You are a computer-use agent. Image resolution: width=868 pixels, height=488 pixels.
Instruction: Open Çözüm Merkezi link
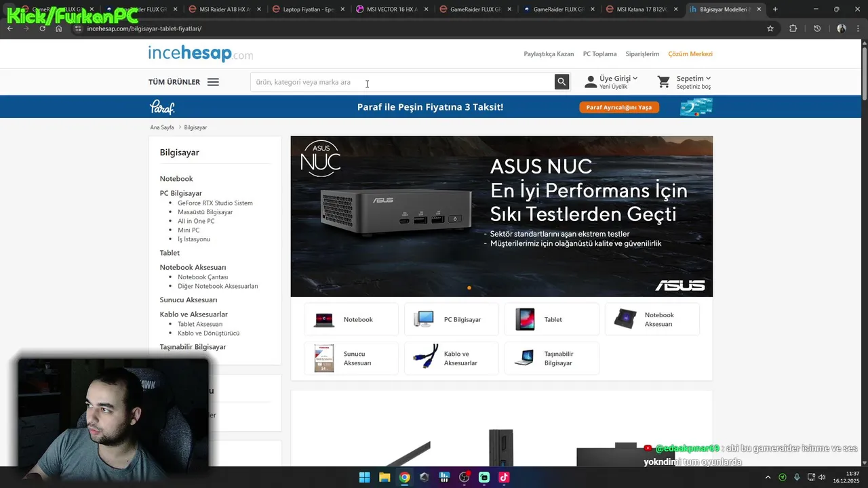[690, 54]
